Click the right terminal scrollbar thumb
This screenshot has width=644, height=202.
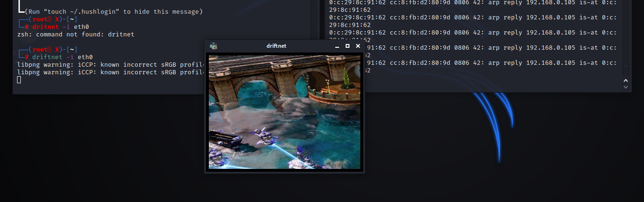[626, 70]
